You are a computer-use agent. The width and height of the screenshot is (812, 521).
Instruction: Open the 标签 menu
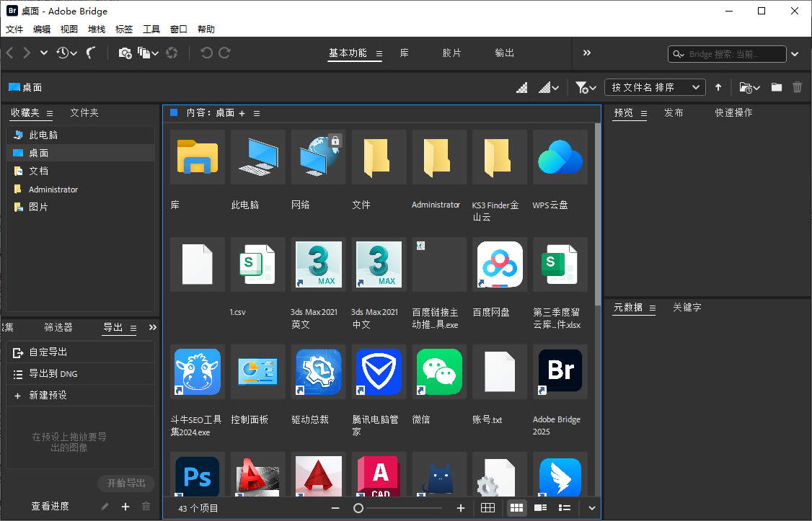coord(124,29)
